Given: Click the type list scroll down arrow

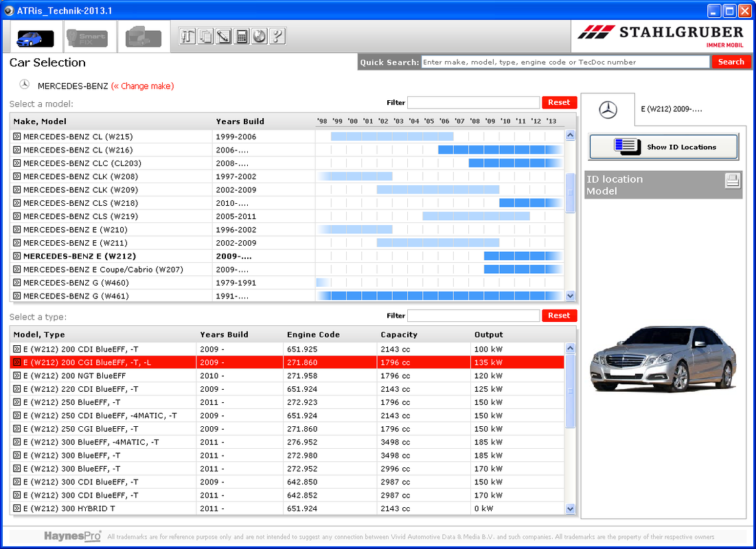Looking at the screenshot, I should 571,509.
